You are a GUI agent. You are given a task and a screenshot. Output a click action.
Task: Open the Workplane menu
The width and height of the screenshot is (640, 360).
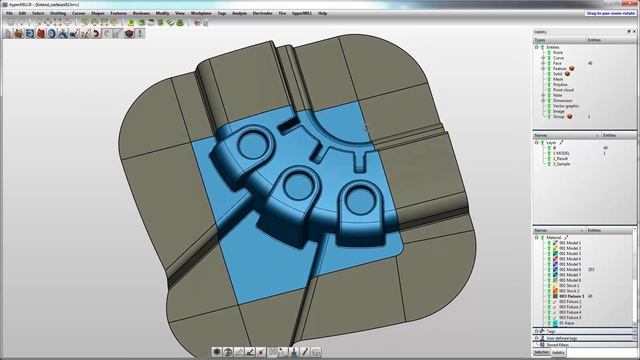(x=201, y=13)
